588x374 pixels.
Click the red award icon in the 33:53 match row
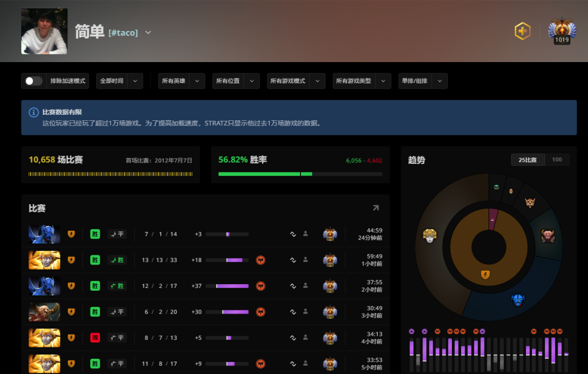coord(261,364)
